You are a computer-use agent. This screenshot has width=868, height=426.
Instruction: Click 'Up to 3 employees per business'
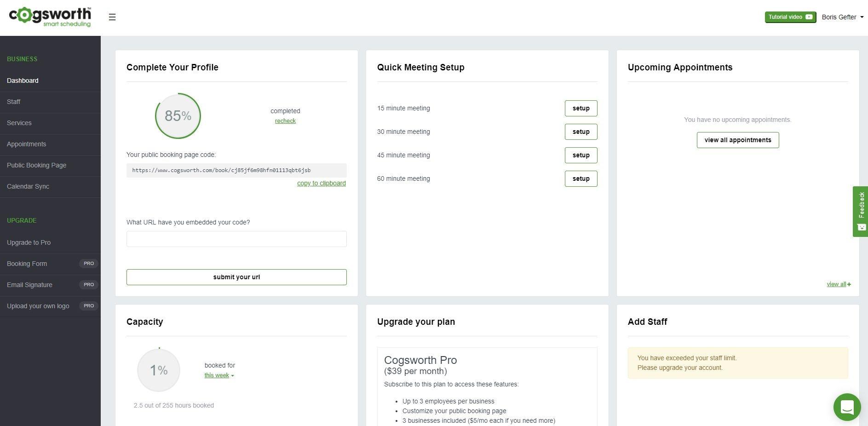(x=448, y=402)
